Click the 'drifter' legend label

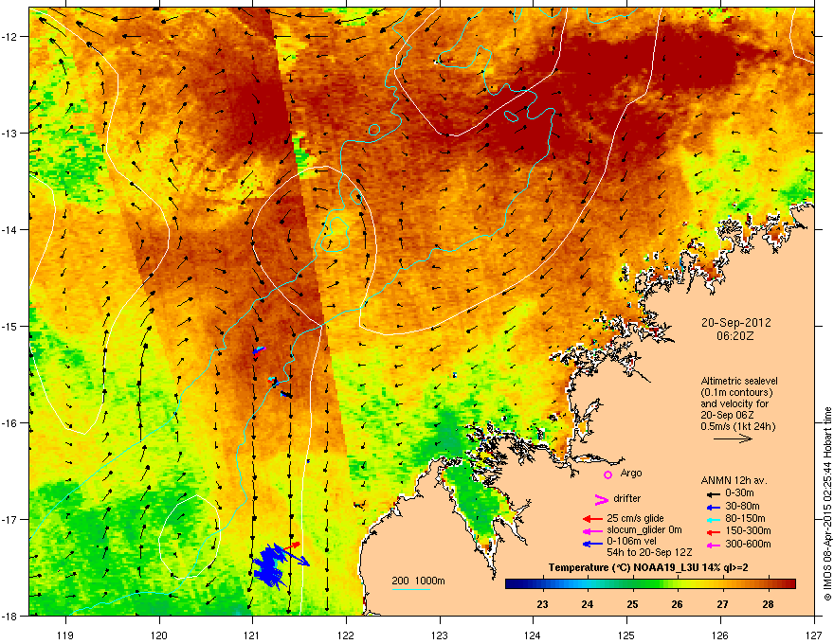[626, 498]
